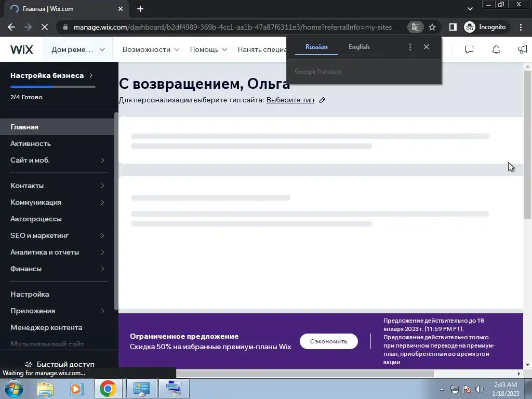Screen dimensions: 532x399
Task: Go back to the previous page
Action: [x=11, y=27]
